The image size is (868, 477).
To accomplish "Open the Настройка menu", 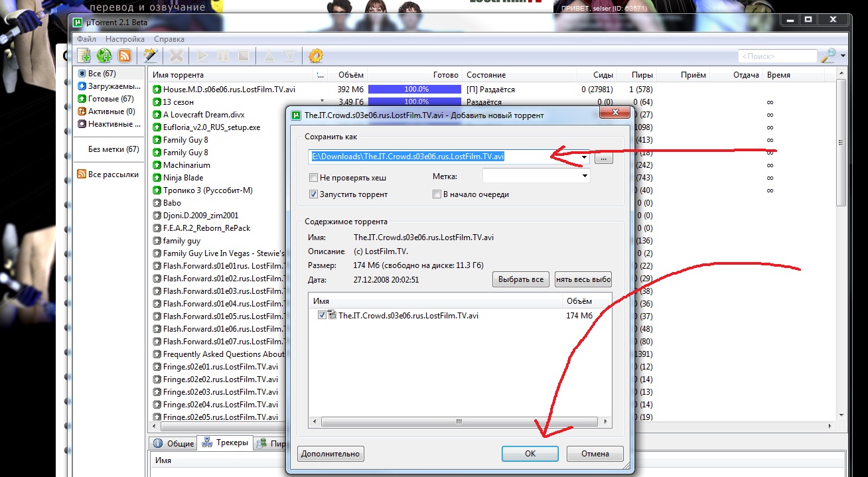I will [x=125, y=39].
